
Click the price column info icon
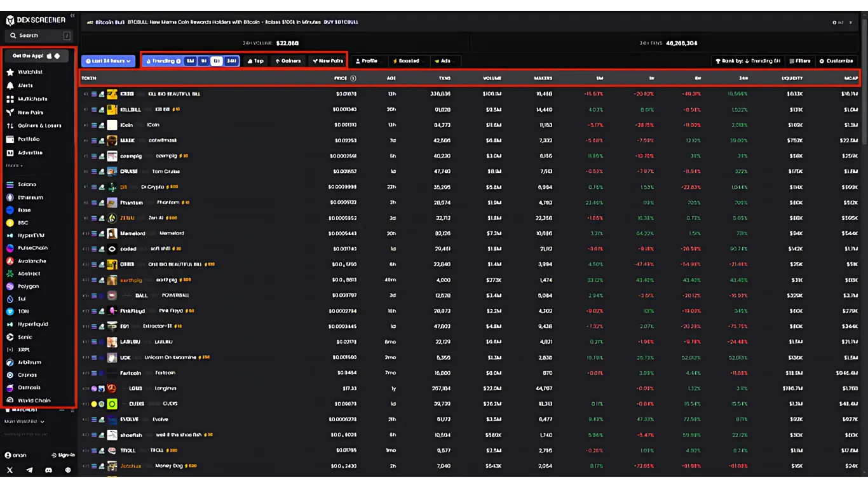[353, 78]
